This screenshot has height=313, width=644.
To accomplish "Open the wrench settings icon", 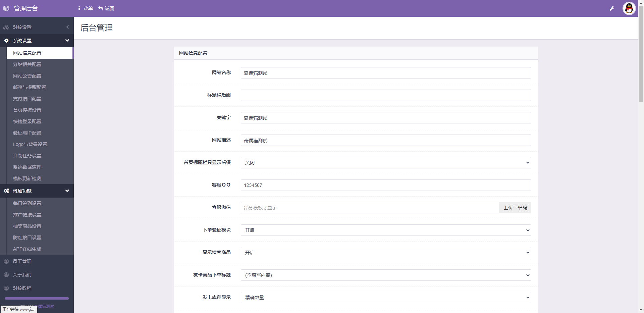I will (x=612, y=8).
